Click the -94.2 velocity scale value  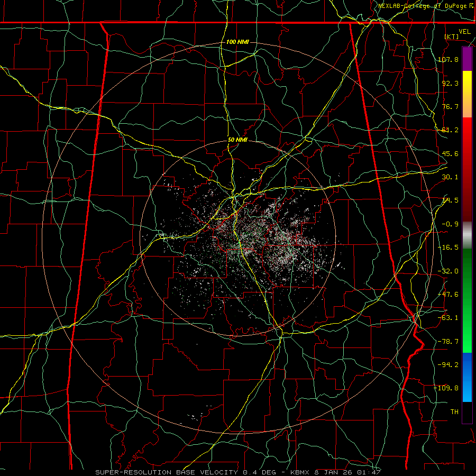click(x=448, y=364)
